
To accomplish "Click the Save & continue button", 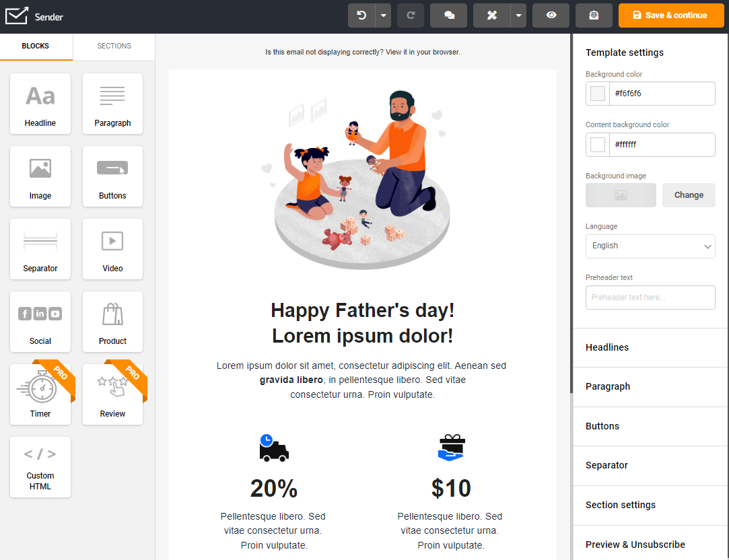I will (x=670, y=15).
